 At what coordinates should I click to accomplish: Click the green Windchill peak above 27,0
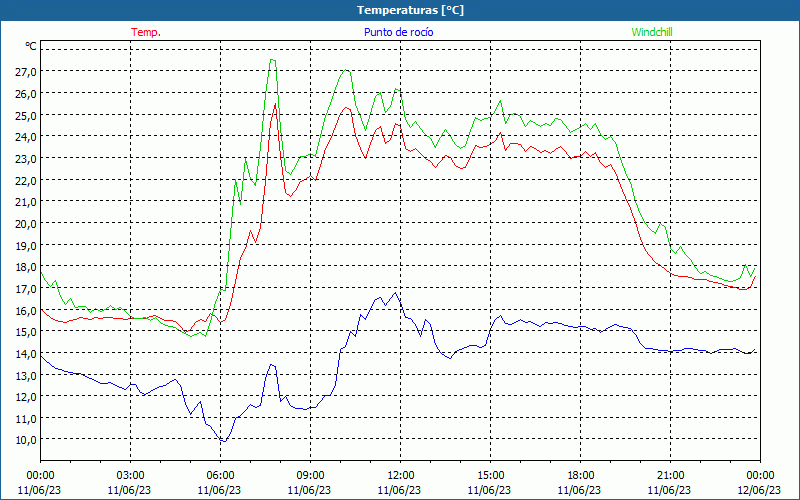(272, 60)
